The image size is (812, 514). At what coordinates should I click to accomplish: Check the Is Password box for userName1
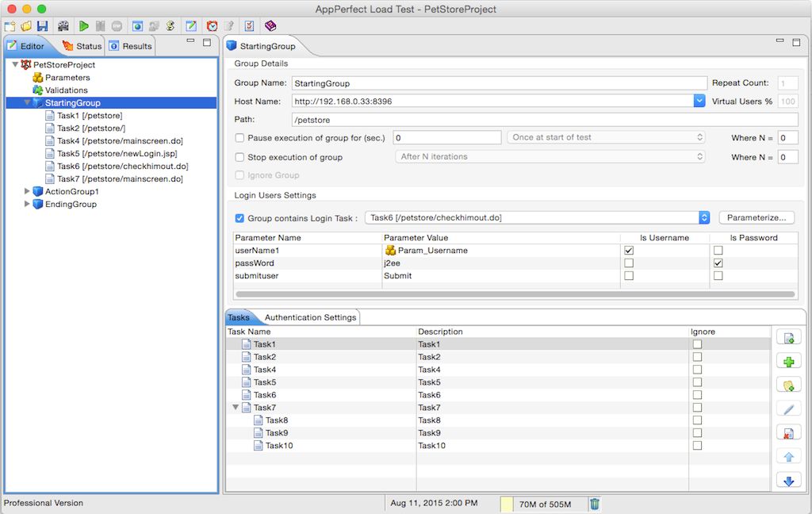[718, 250]
